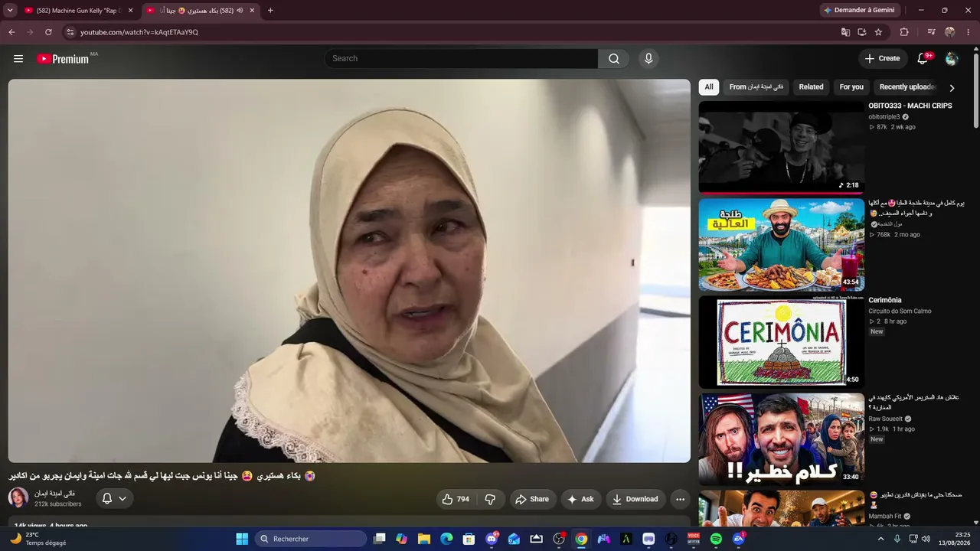Viewport: 980px width, 551px height.
Task: Open Task View on the taskbar
Action: (x=379, y=539)
